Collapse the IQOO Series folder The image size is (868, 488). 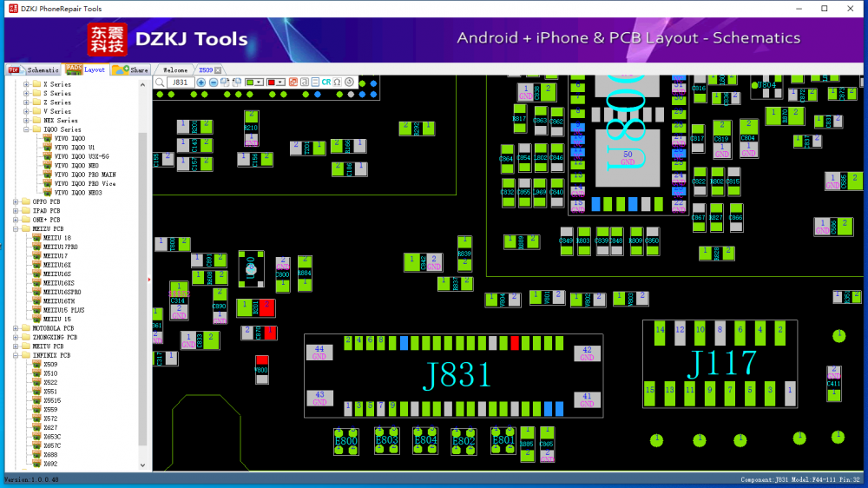tap(26, 129)
